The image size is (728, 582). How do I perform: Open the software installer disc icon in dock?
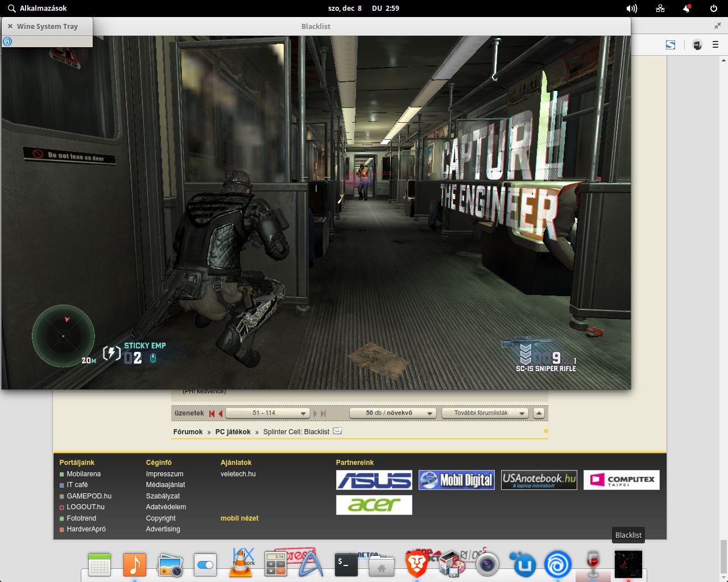(452, 565)
